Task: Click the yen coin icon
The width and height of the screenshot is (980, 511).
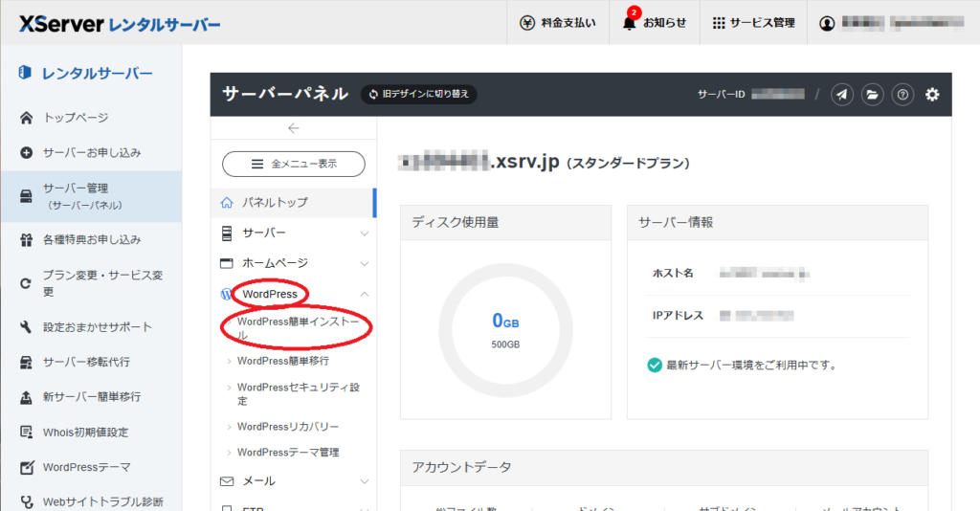Action: tap(527, 23)
